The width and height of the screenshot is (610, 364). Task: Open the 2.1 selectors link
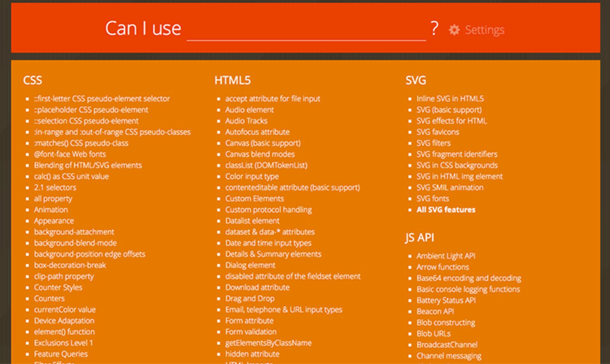[55, 188]
